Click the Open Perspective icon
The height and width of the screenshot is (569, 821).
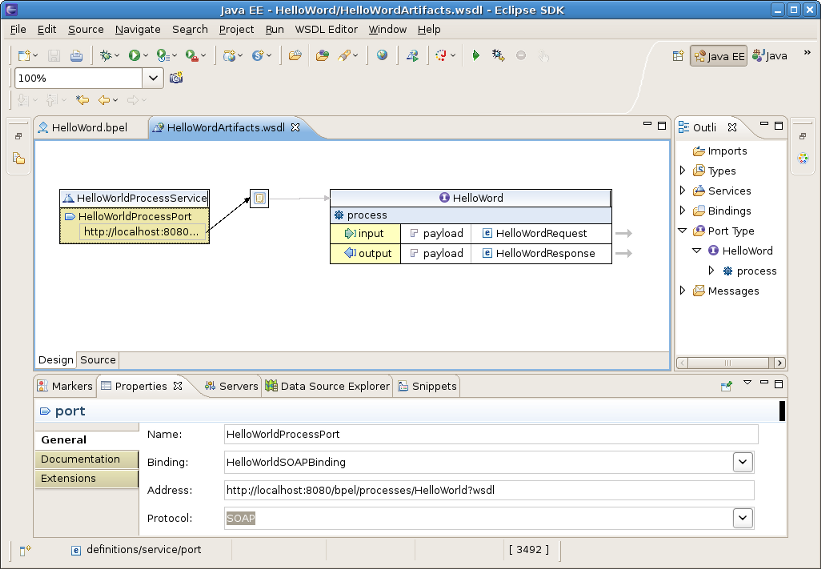pyautogui.click(x=678, y=55)
